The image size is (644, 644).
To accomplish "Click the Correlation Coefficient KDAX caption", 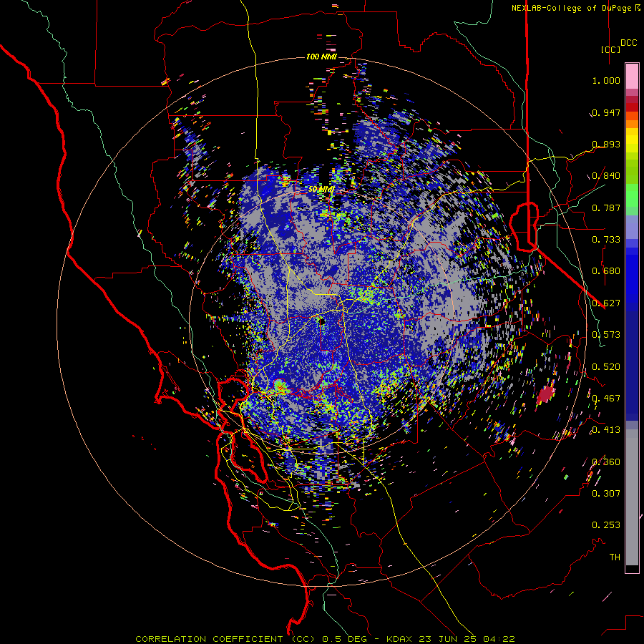I will tap(325, 639).
